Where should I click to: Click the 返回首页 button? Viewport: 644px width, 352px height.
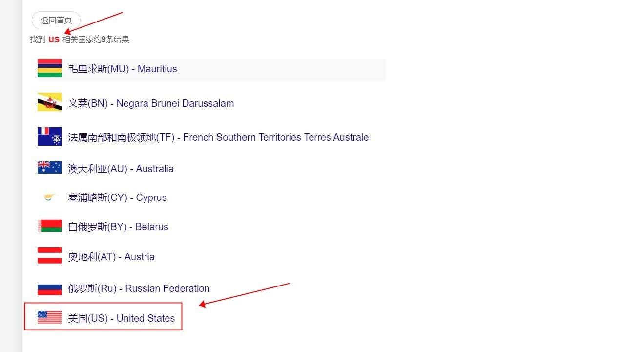56,21
